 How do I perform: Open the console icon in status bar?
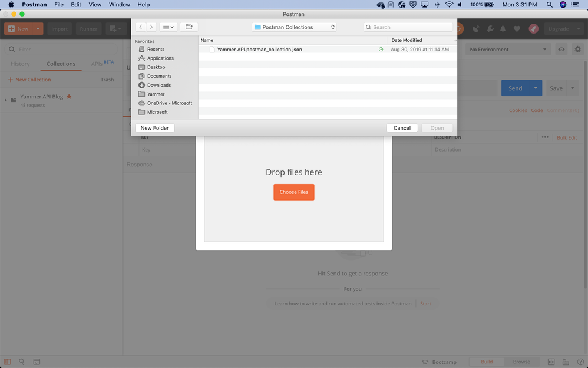coord(37,362)
